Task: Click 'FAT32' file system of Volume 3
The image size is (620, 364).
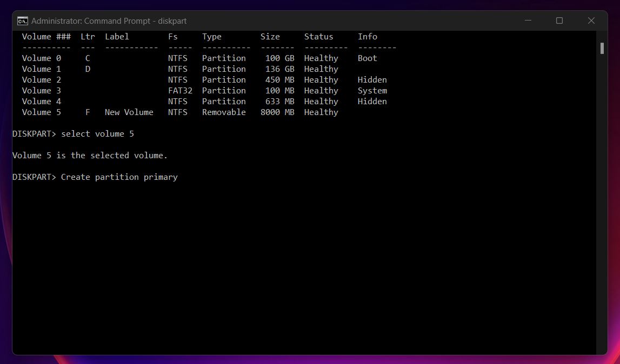Action: tap(180, 91)
